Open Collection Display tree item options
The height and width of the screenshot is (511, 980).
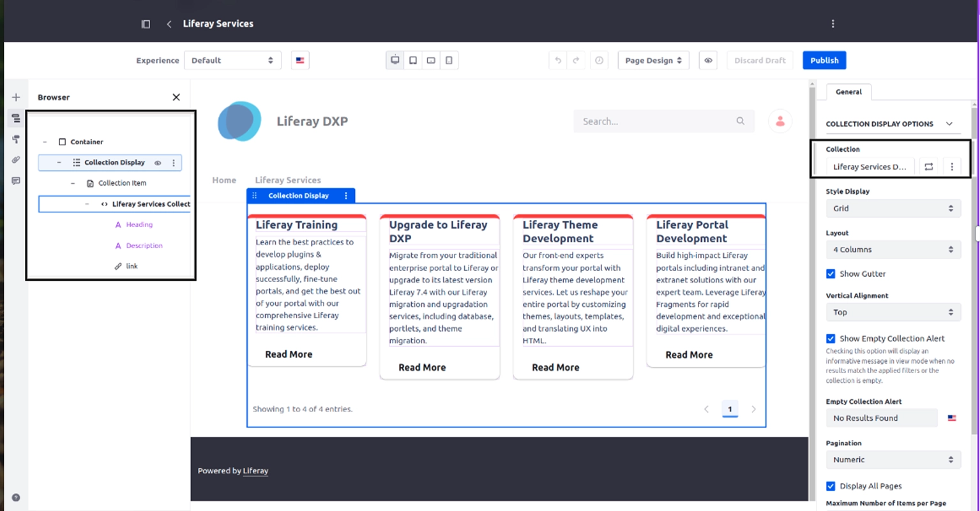point(174,163)
